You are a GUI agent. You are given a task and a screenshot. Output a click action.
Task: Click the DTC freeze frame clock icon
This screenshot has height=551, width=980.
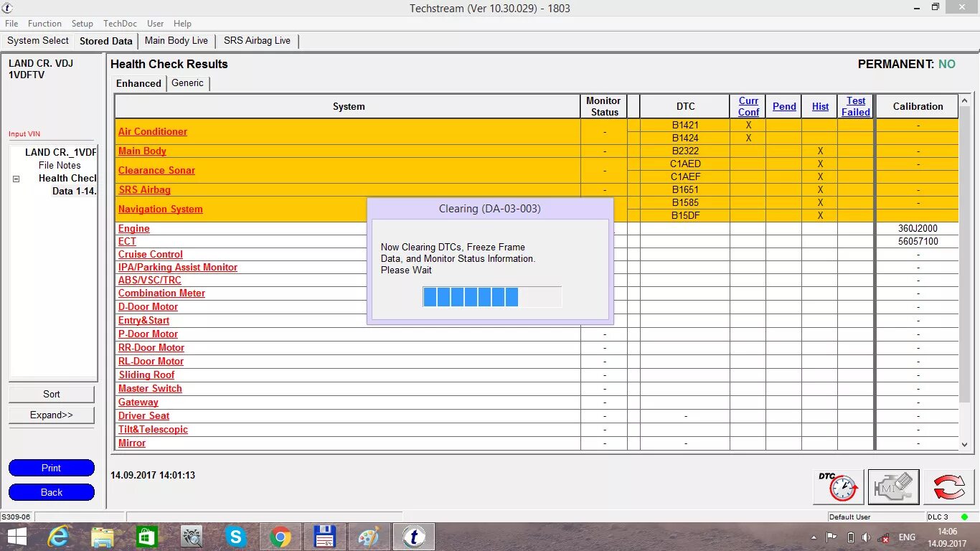pos(838,487)
